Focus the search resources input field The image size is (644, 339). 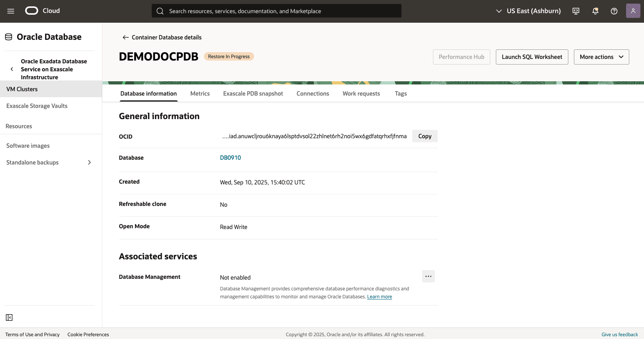(x=276, y=11)
